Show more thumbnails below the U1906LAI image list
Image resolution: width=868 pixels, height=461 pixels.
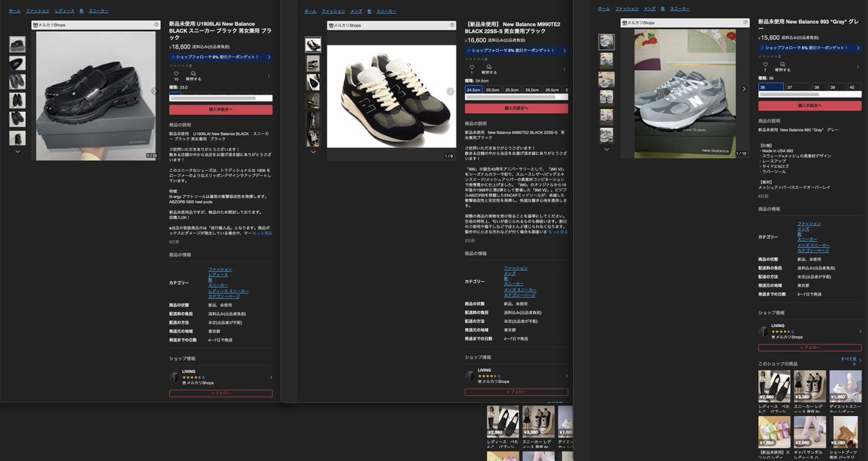(x=17, y=151)
